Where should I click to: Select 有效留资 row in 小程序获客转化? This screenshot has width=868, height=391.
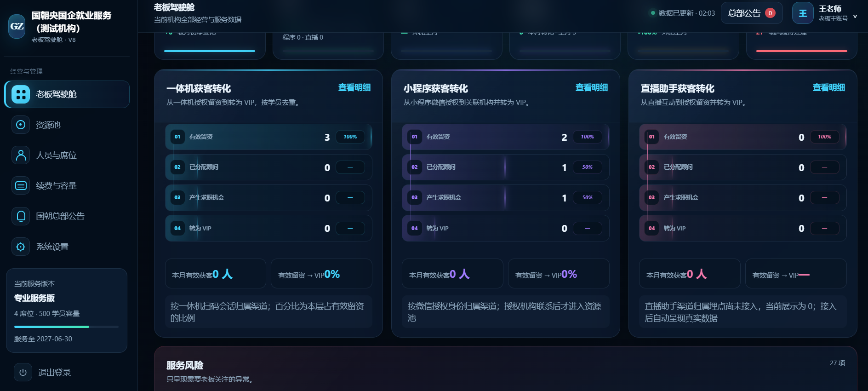[x=506, y=137]
